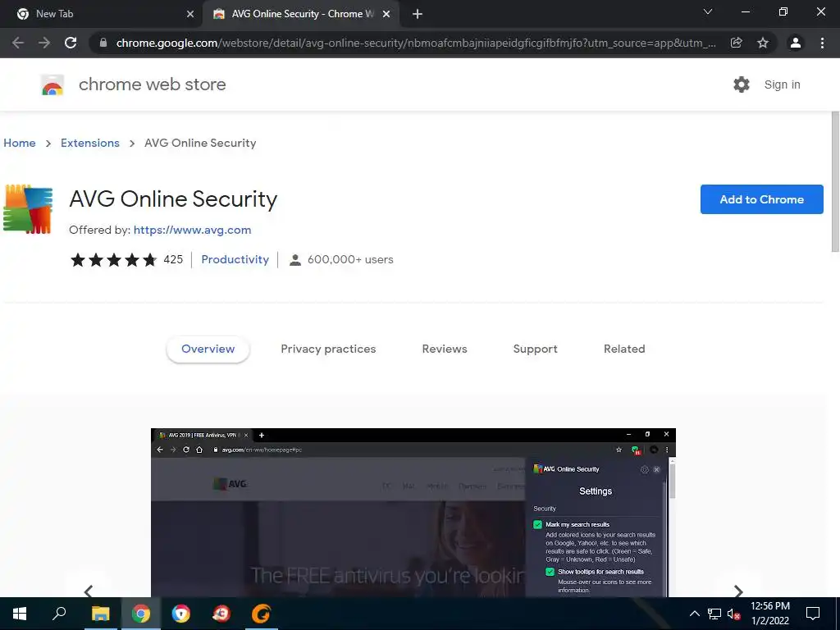Reload the current page
This screenshot has width=840, height=630.
click(71, 43)
